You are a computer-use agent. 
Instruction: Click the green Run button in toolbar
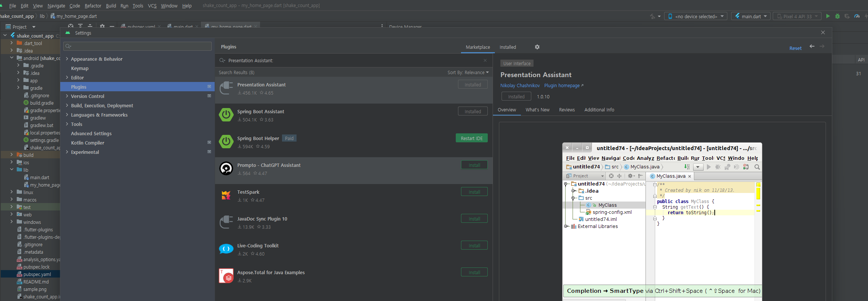828,16
